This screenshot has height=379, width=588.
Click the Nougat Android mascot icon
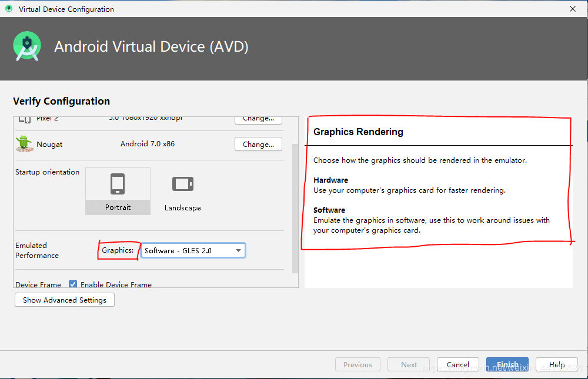25,143
